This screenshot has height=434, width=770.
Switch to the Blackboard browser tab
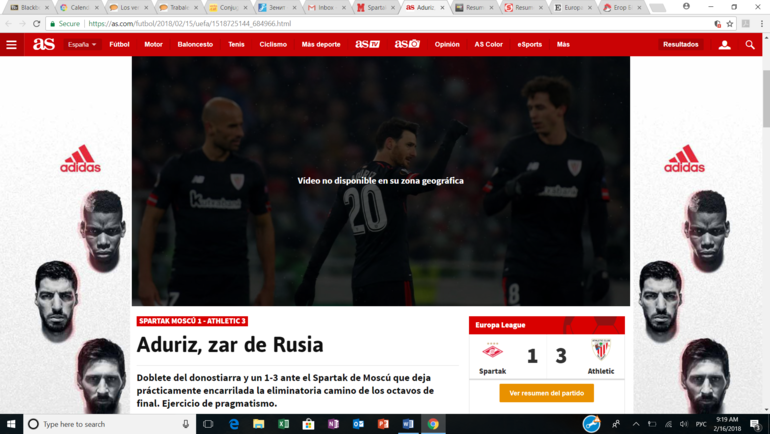(x=29, y=7)
